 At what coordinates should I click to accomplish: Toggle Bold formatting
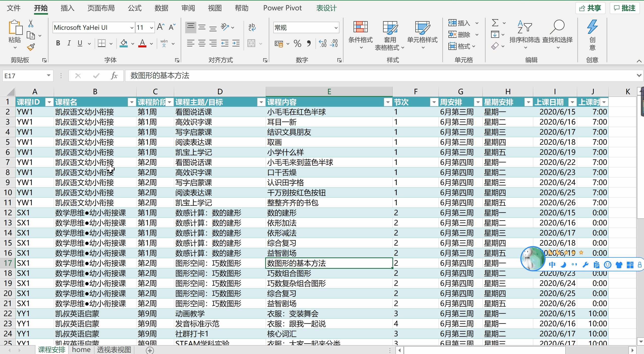[x=58, y=43]
